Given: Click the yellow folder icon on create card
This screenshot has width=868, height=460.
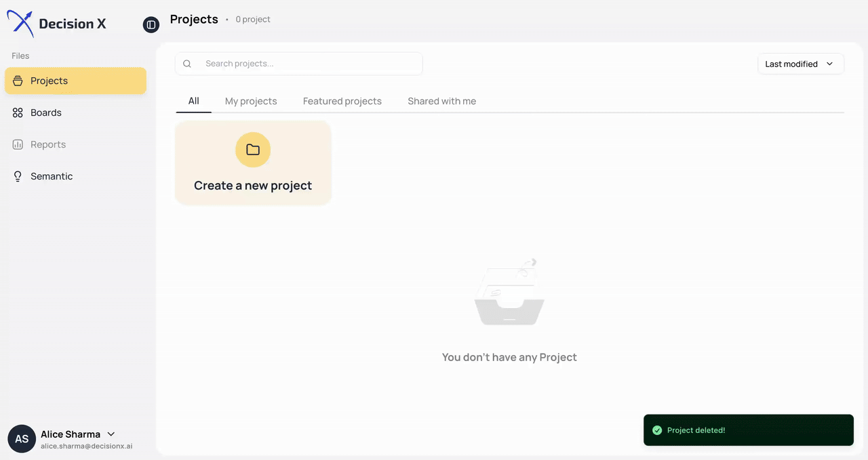Looking at the screenshot, I should [x=253, y=150].
